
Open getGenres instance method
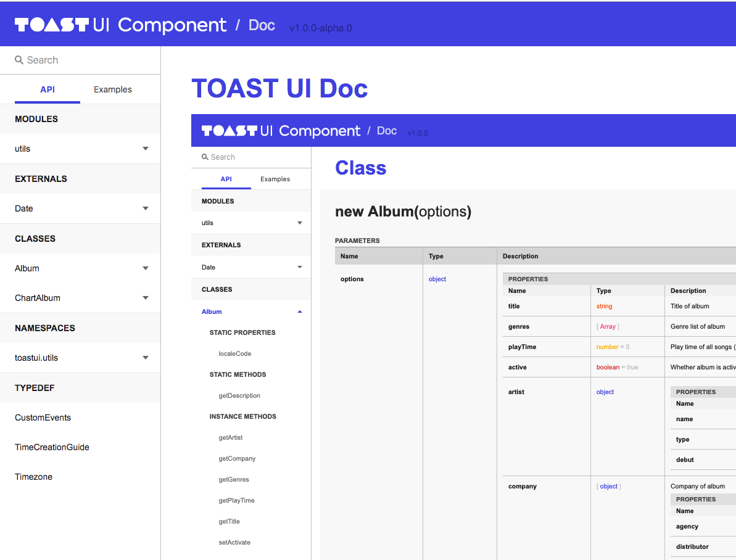tap(234, 479)
